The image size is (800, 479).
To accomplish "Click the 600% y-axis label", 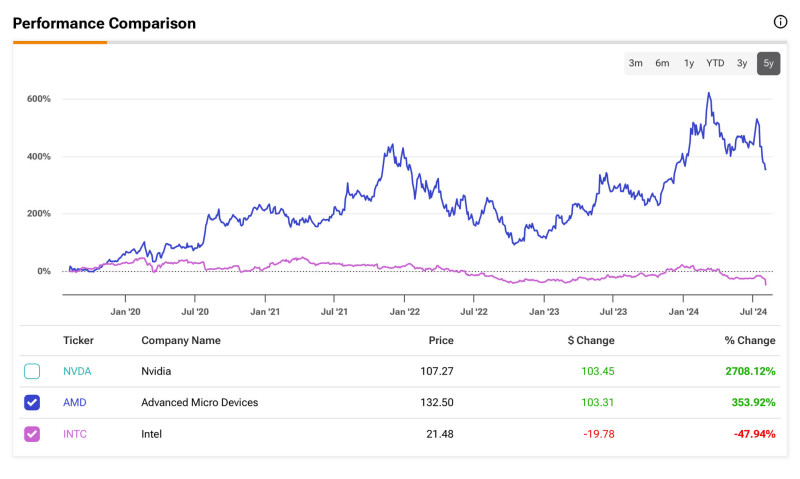I will click(x=39, y=99).
